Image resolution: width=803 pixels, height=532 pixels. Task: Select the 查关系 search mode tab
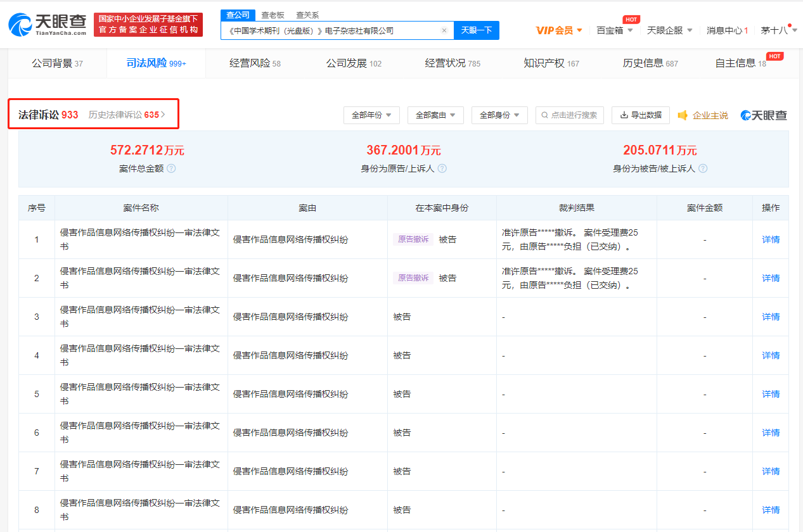coord(307,15)
